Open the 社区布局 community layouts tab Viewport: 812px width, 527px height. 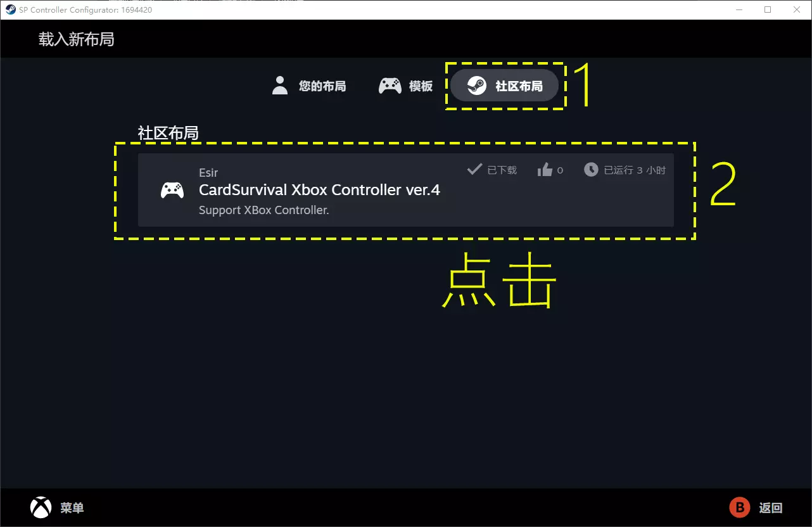pos(504,86)
